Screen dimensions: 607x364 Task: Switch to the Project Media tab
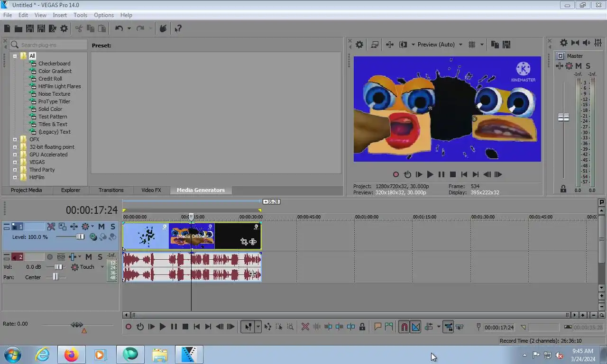coord(27,190)
